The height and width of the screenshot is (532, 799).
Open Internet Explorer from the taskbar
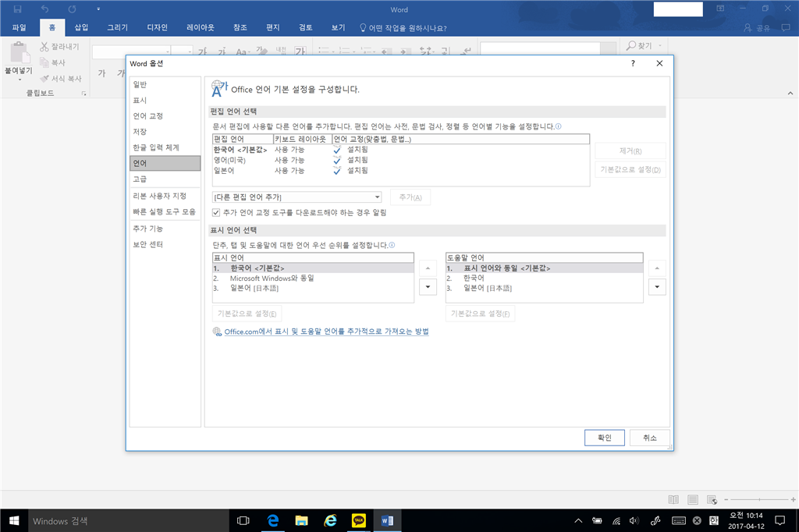(x=330, y=520)
